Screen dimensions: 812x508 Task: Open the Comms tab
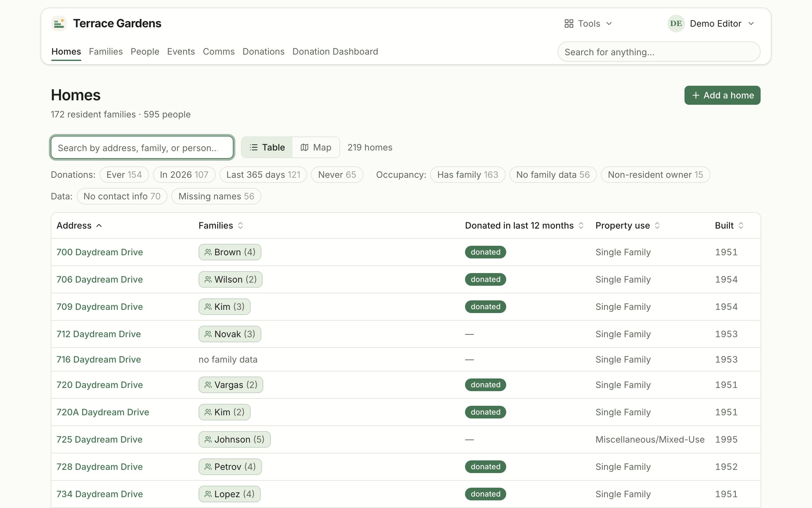coord(219,51)
